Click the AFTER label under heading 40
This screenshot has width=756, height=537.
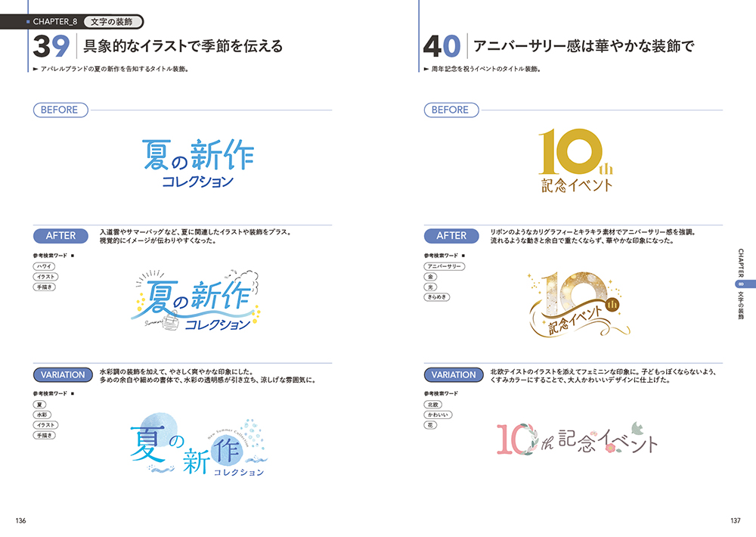tap(451, 235)
